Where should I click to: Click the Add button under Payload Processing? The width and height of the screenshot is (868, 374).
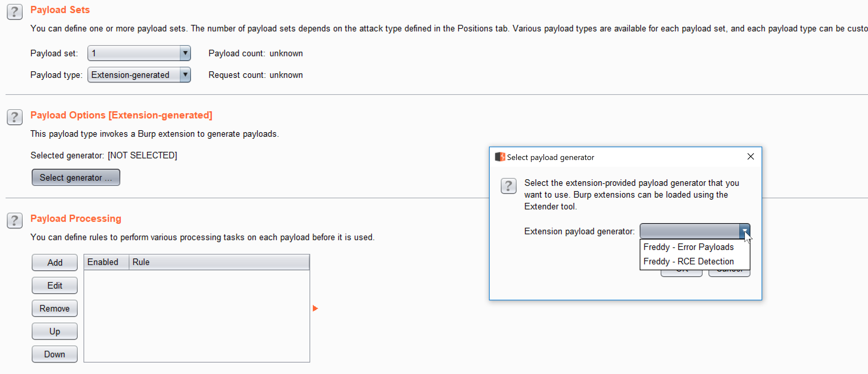54,262
